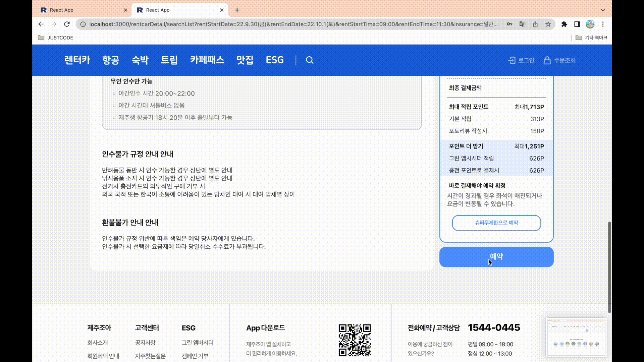Toggle the Chrome side panel icon
The width and height of the screenshot is (644, 362).
click(x=577, y=24)
